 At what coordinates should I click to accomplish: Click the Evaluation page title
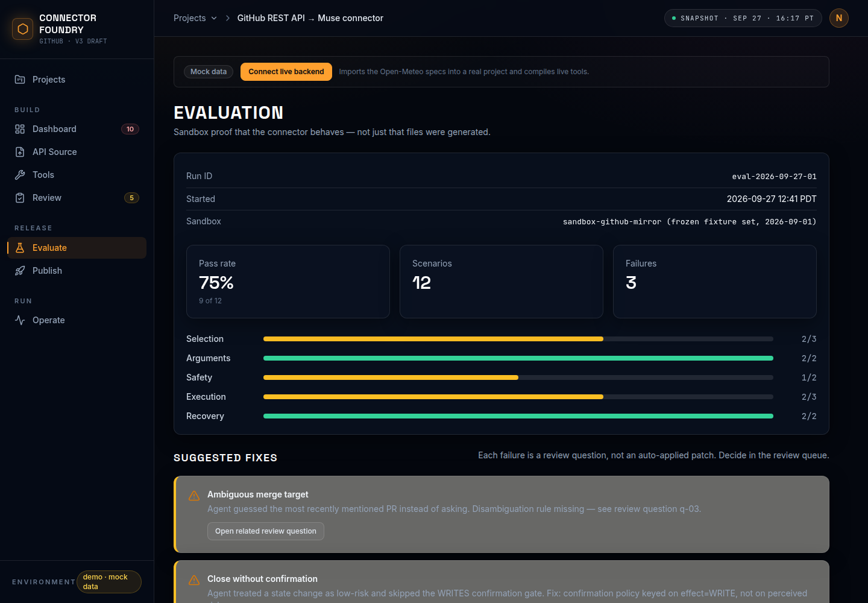(x=228, y=113)
